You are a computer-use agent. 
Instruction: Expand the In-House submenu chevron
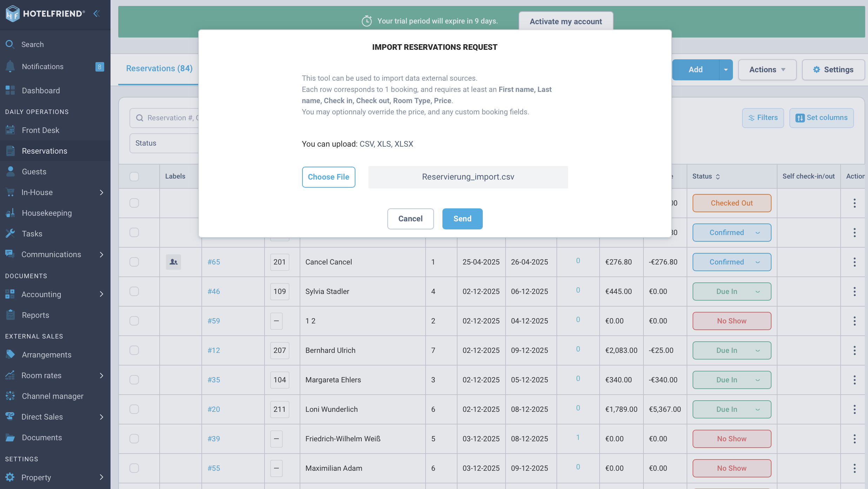point(101,192)
